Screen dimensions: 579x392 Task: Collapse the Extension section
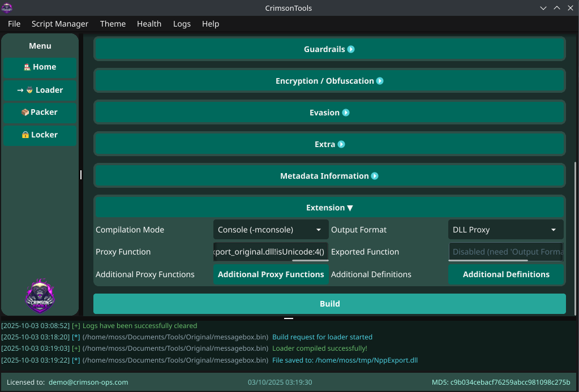tap(350, 207)
